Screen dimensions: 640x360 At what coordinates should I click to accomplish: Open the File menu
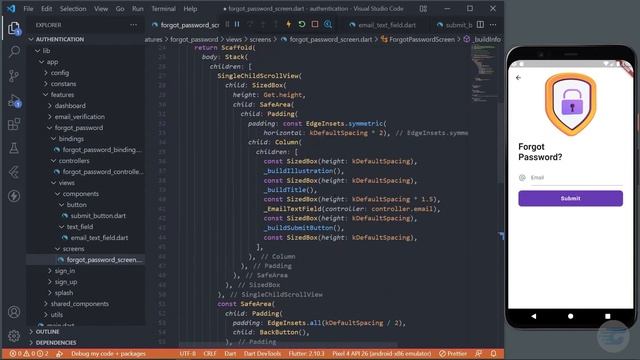pos(29,9)
